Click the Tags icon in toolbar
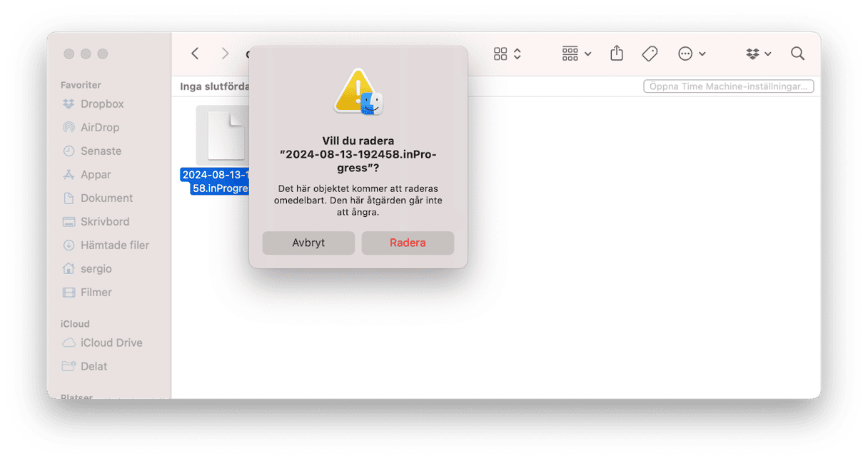This screenshot has width=868, height=461. 650,54
